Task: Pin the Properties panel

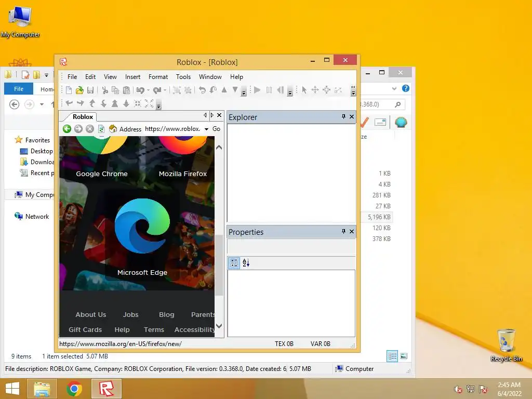Action: [x=343, y=231]
